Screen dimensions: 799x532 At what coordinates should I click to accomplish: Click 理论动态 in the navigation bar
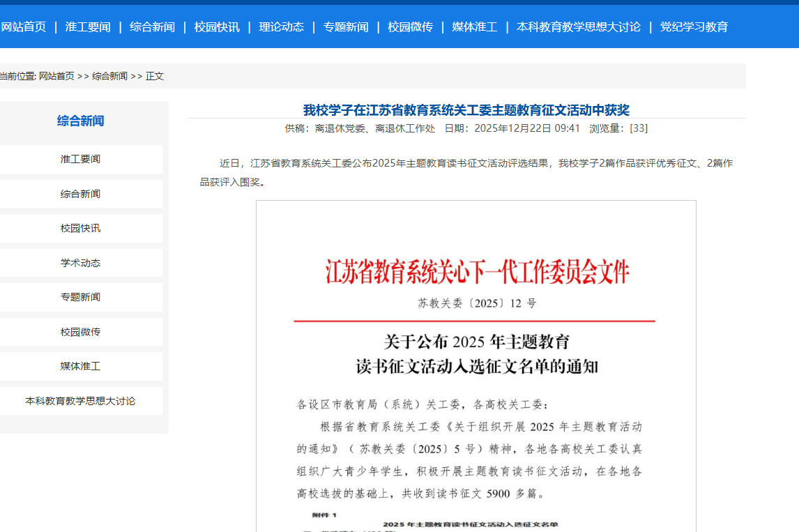[282, 27]
